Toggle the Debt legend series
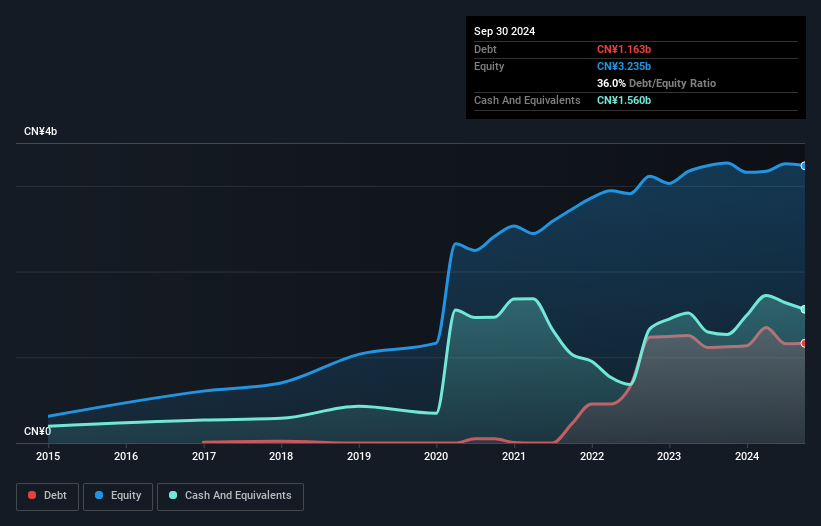This screenshot has width=821, height=526. pos(48,496)
